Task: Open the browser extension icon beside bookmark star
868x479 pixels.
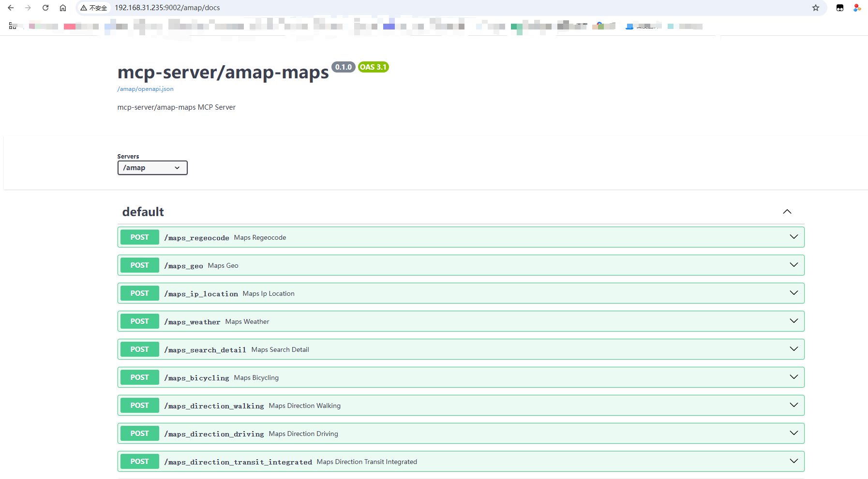Action: [840, 8]
